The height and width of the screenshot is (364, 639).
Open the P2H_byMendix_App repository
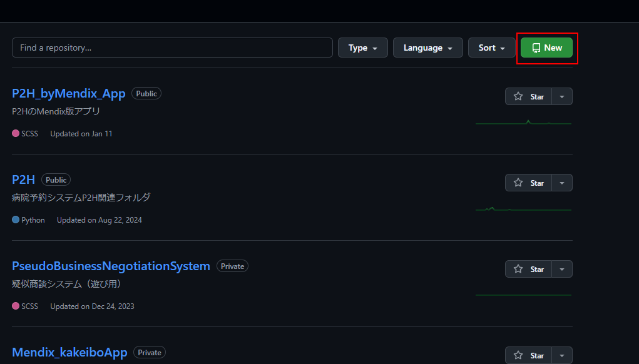[68, 93]
